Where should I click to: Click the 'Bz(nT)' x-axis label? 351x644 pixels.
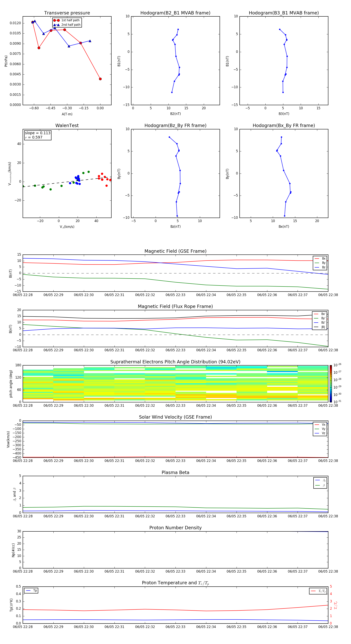[175, 227]
